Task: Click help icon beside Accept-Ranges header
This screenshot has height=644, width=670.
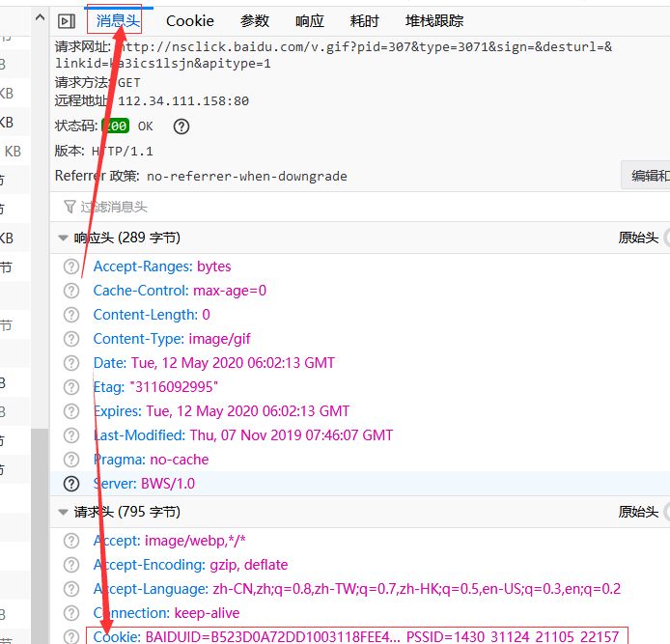Action: click(71, 266)
